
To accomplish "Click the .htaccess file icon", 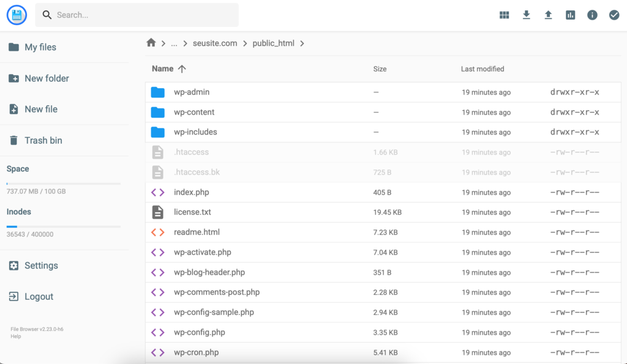I will point(157,152).
